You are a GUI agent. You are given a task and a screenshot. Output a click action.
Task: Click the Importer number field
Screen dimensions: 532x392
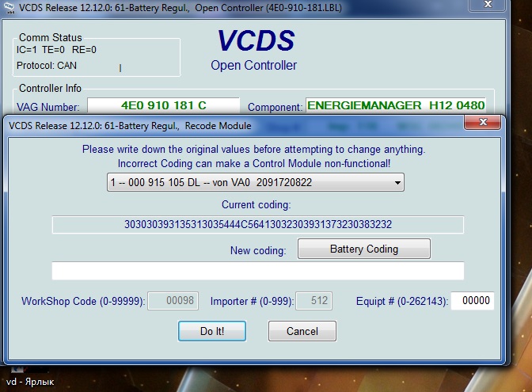313,301
